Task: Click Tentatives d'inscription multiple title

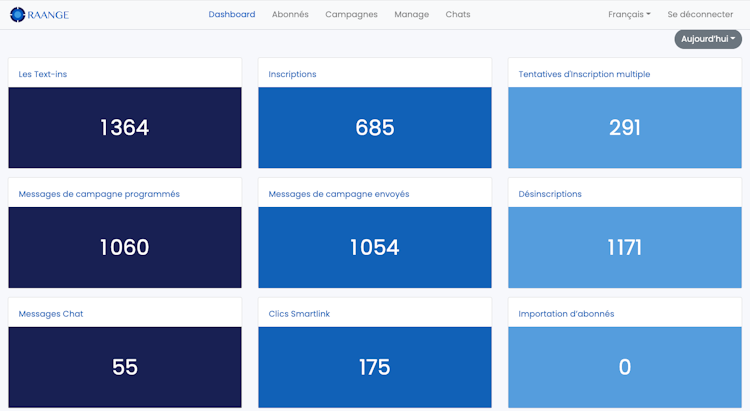Action: [x=584, y=74]
